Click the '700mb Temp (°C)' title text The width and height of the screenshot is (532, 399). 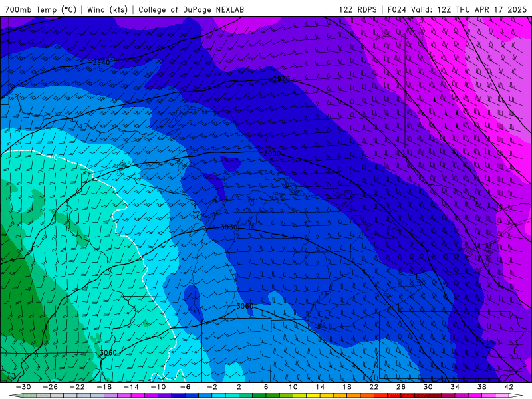pyautogui.click(x=41, y=9)
